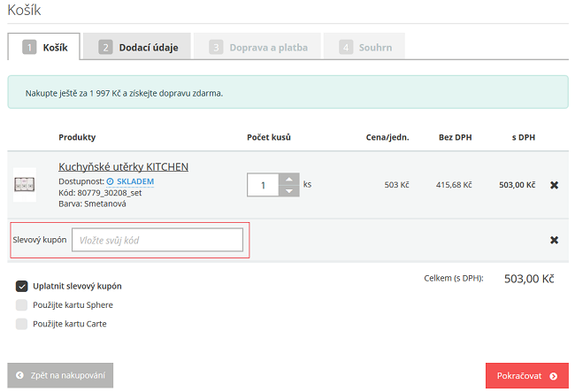The width and height of the screenshot is (575, 392).
Task: Open the Kuchyňské utěrky KITCHEN product link
Action: pos(123,166)
